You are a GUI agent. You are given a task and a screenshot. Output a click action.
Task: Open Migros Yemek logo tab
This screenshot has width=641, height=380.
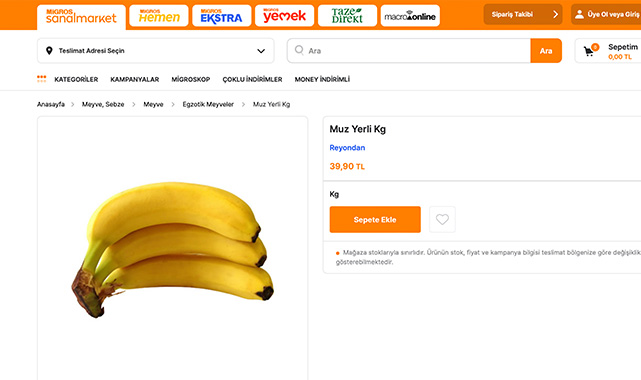(285, 16)
